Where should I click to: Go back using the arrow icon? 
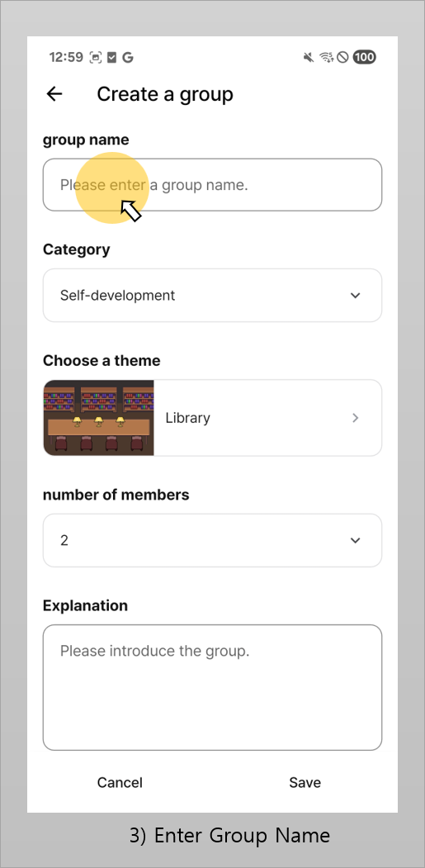[54, 94]
